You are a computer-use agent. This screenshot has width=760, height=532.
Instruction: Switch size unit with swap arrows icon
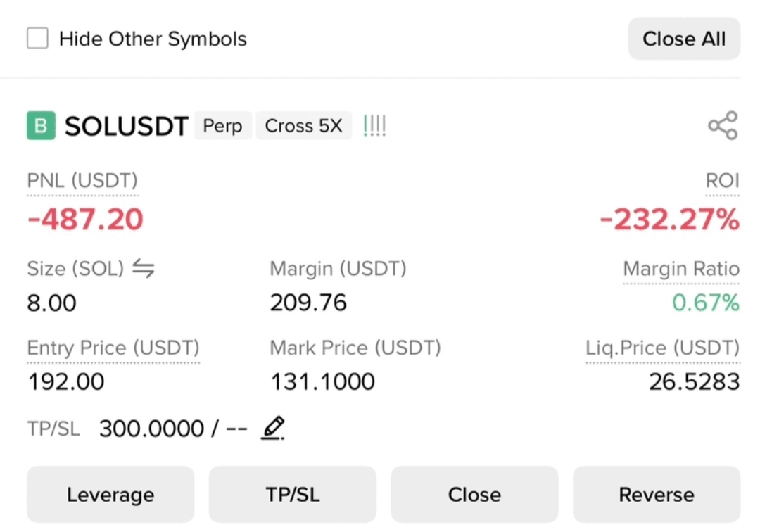pos(144,268)
